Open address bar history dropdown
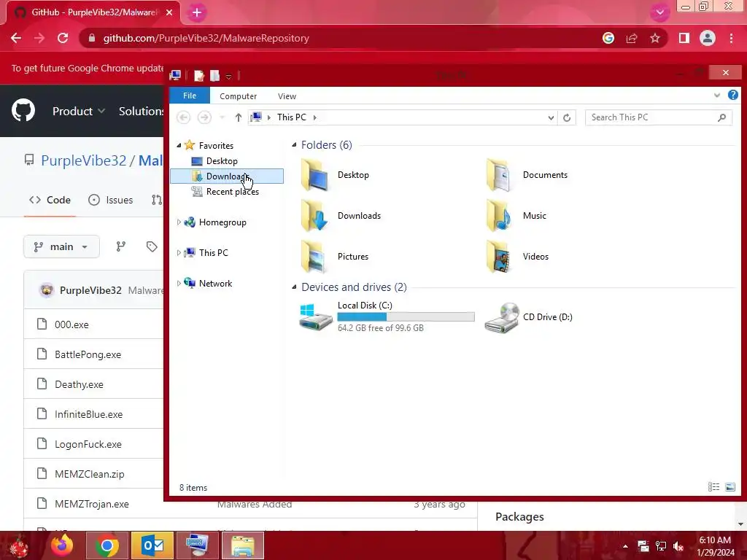Screen dimensions: 747x560 551,117
